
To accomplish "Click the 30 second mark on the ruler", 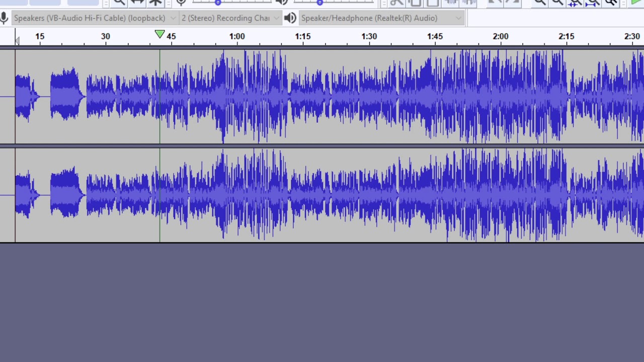I will tap(105, 36).
